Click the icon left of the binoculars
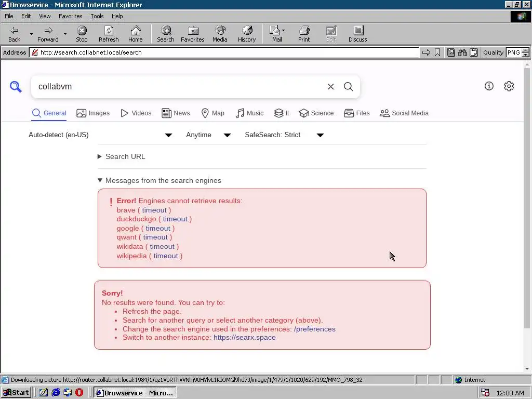 point(450,52)
